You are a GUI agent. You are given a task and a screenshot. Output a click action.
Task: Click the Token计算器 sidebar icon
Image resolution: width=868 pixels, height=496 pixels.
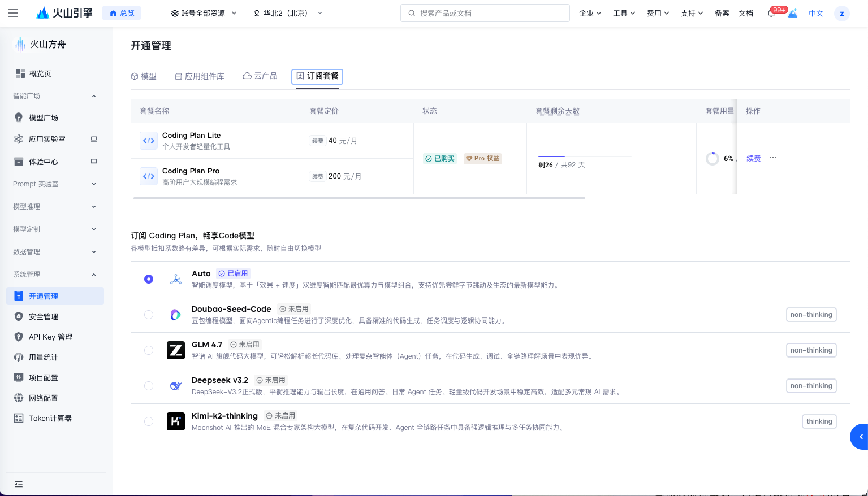tap(19, 418)
